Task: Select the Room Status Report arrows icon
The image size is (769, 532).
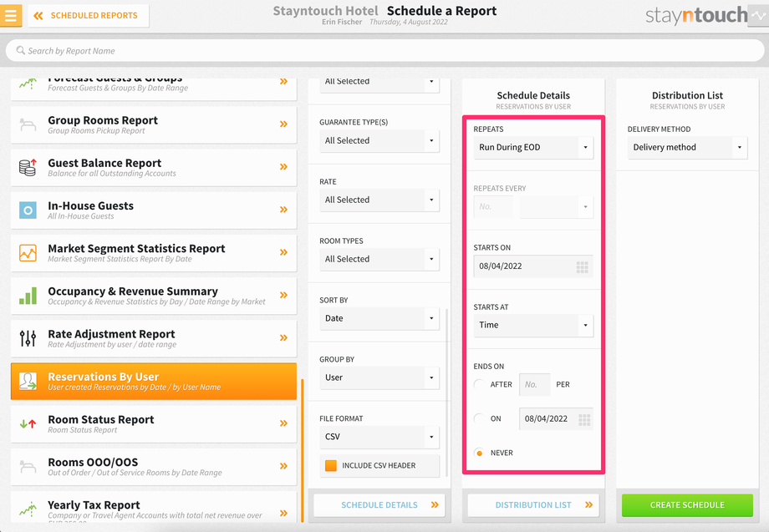Action: click(x=28, y=423)
